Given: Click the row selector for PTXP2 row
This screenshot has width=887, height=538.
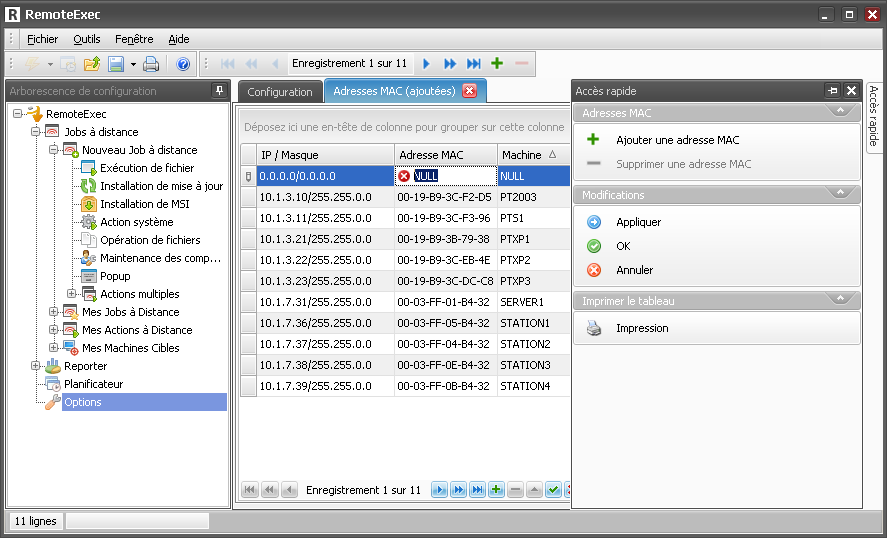Looking at the screenshot, I should 248,260.
